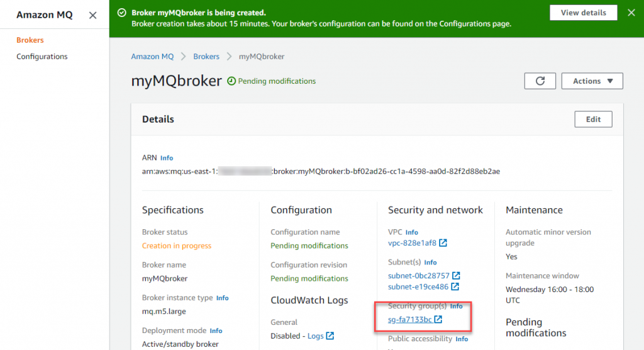This screenshot has height=350, width=644.
Task: Click Active/standby broker deployment value
Action: 180,344
